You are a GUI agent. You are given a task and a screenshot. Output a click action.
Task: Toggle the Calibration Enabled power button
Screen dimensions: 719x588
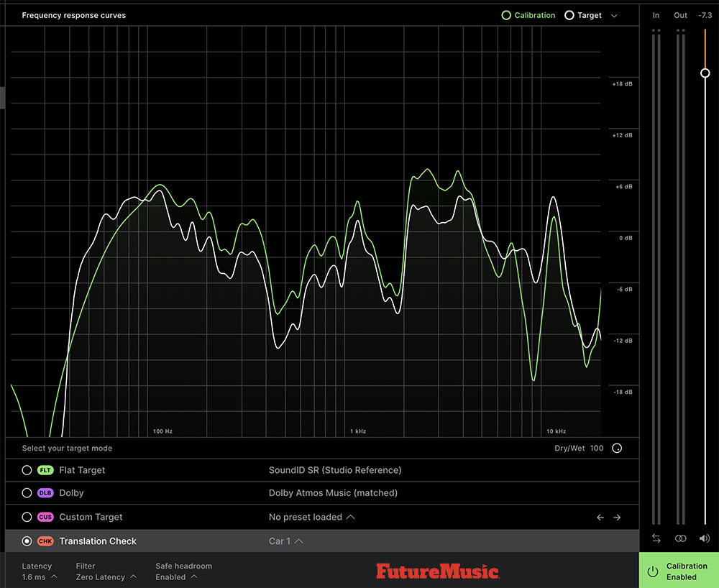click(653, 571)
